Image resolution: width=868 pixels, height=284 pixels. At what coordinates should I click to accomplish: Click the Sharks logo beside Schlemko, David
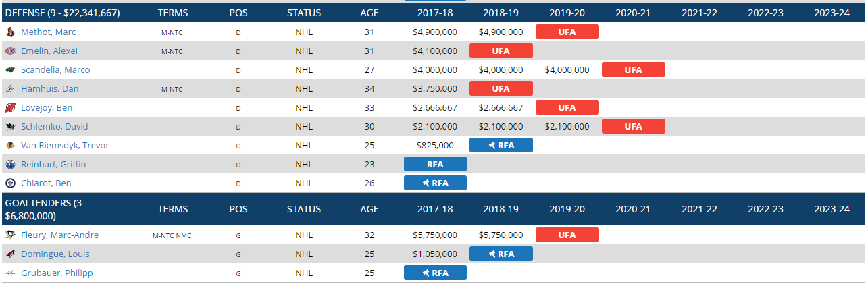[10, 127]
